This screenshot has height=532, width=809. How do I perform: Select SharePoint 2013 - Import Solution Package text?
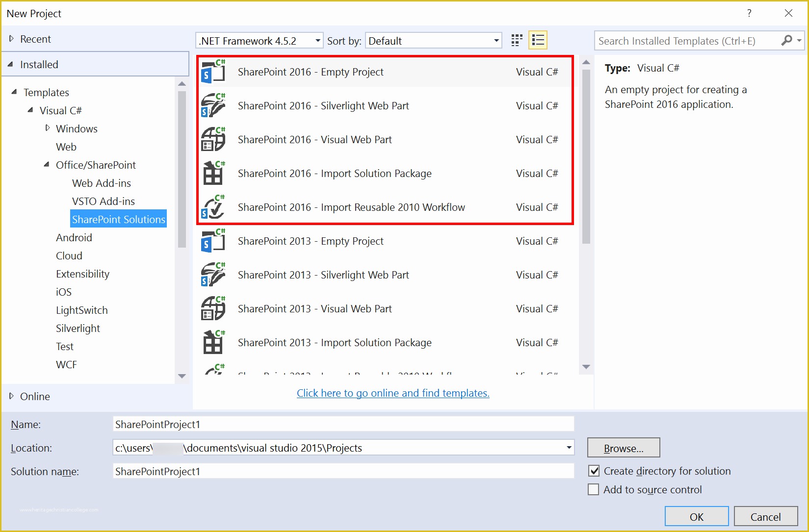335,342
